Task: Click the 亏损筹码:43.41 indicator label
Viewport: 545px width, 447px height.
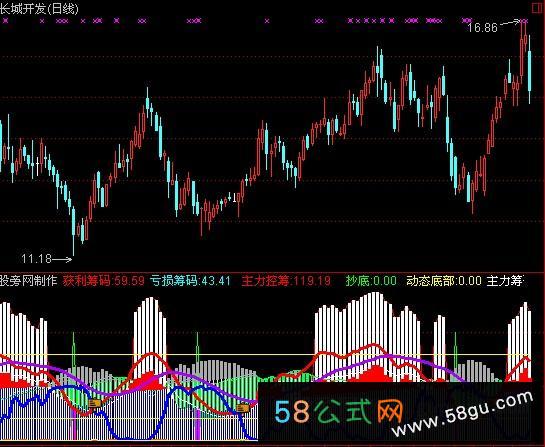Action: (x=190, y=281)
